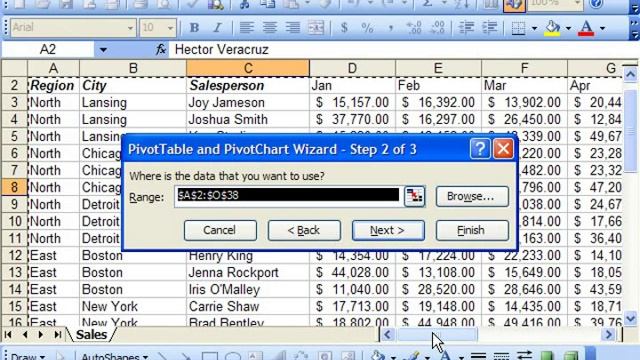The height and width of the screenshot is (360, 640).
Task: Open the Name Box dropdown arrow
Action: [103, 50]
